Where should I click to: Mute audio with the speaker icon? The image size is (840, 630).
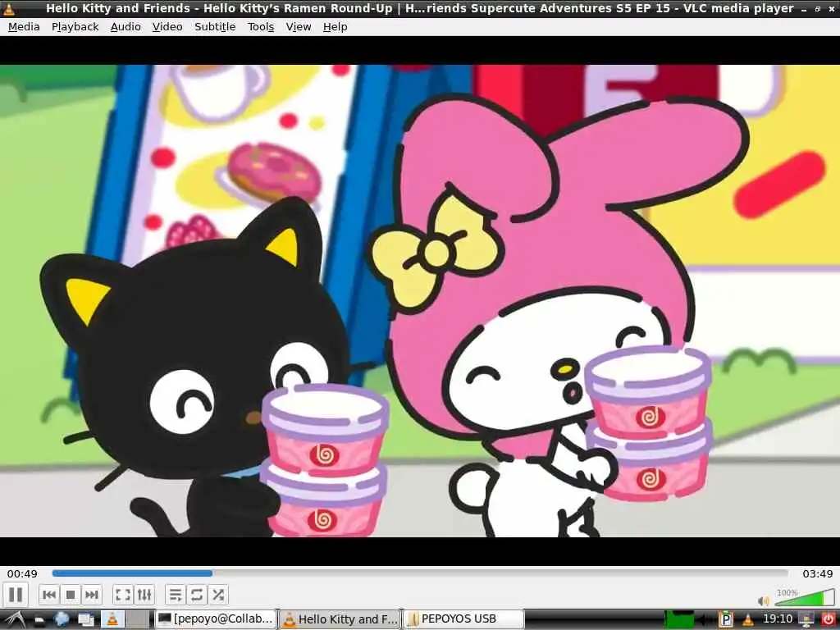(764, 601)
